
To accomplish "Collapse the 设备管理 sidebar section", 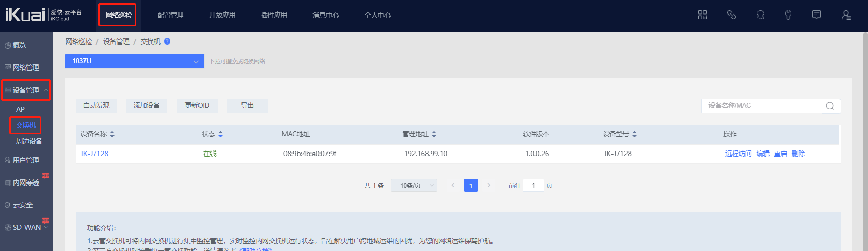I will pyautogui.click(x=46, y=90).
